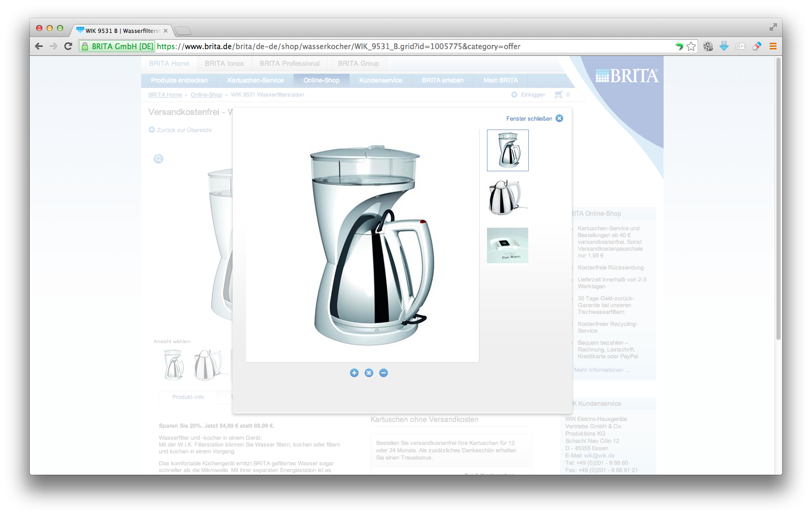
Task: Zoom in with the plus icon
Action: pos(354,372)
